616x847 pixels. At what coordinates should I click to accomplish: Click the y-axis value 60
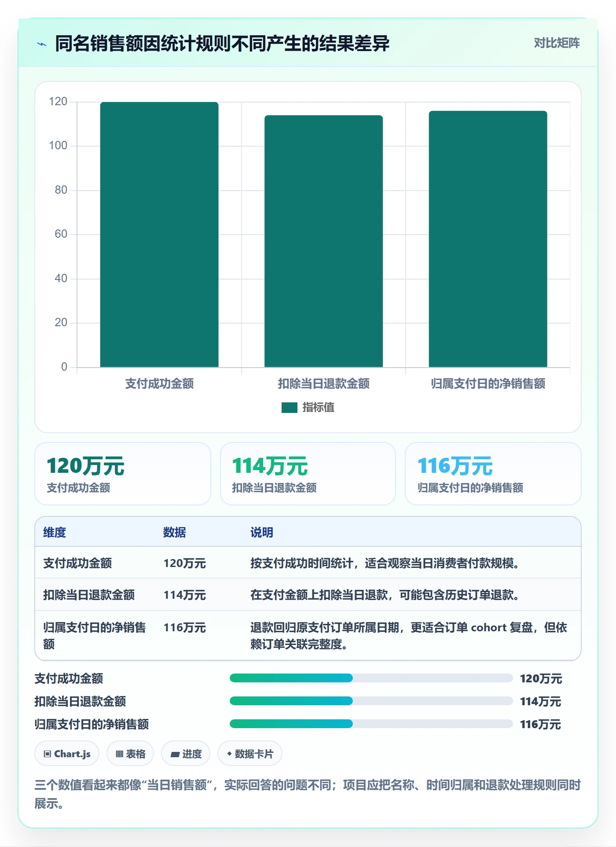click(61, 234)
